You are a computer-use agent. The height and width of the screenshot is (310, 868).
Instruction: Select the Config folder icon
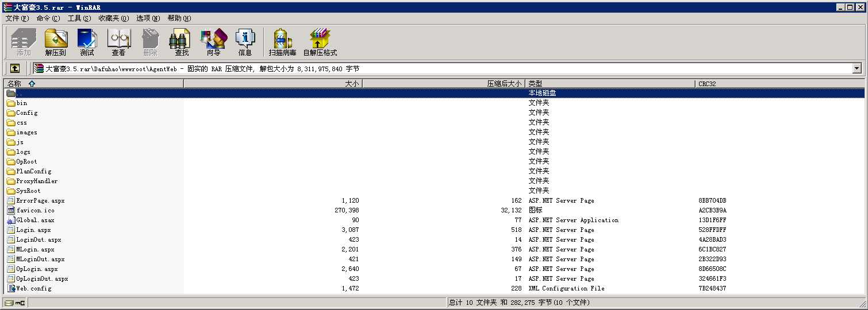(x=11, y=113)
